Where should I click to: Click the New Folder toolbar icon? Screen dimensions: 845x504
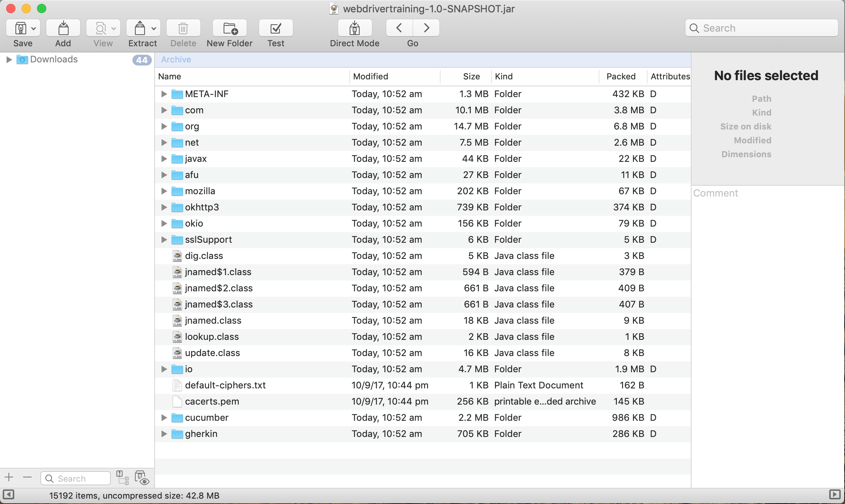[230, 28]
